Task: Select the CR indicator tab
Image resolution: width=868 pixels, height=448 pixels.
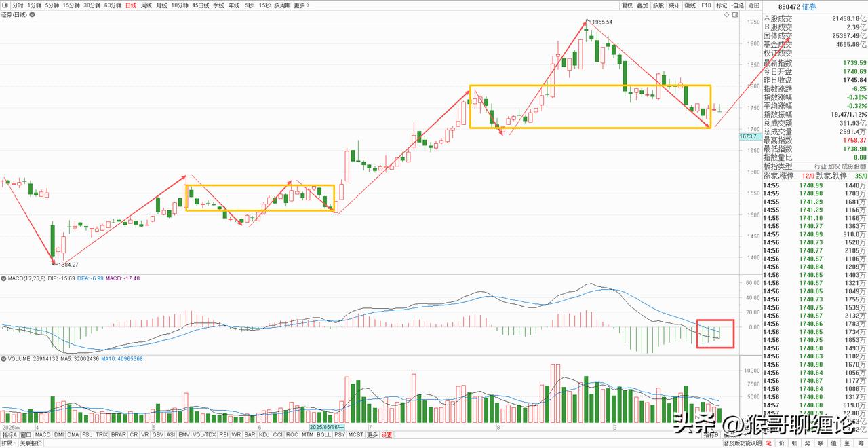Action: (134, 434)
